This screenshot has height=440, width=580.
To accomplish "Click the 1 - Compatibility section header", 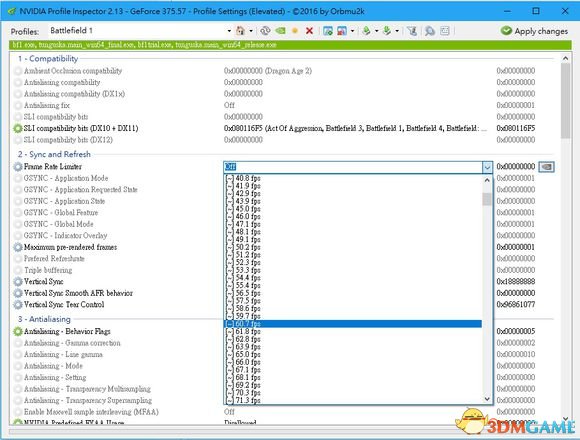I will click(x=48, y=58).
